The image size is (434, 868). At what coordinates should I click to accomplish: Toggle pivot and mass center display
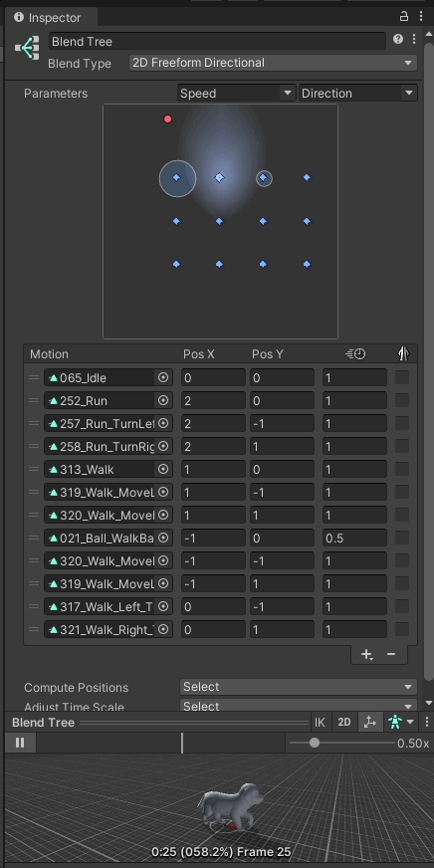(x=369, y=722)
